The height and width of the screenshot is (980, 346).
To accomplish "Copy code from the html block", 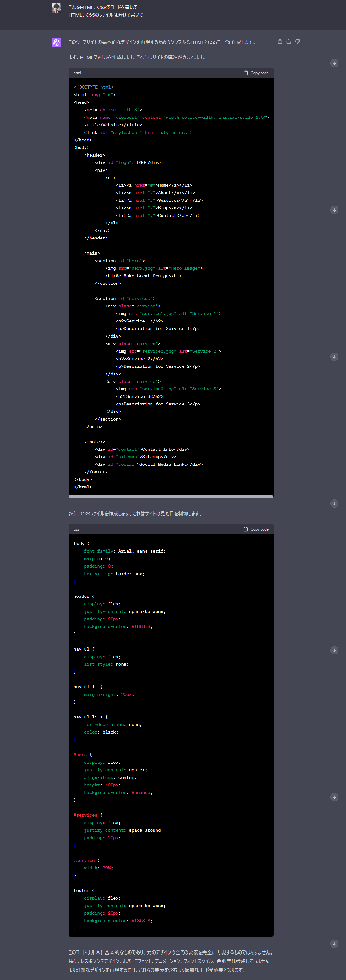I will coord(256,73).
